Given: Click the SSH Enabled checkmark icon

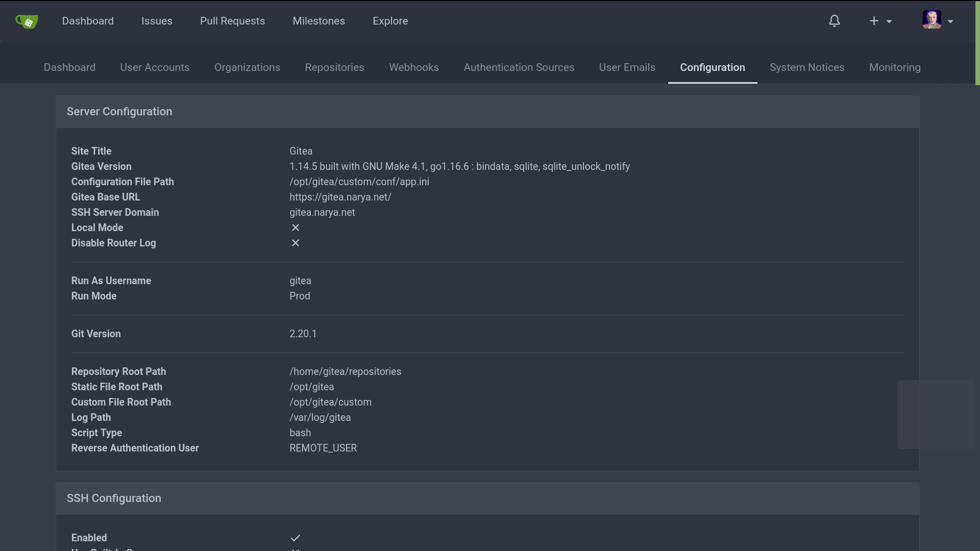Looking at the screenshot, I should point(295,538).
